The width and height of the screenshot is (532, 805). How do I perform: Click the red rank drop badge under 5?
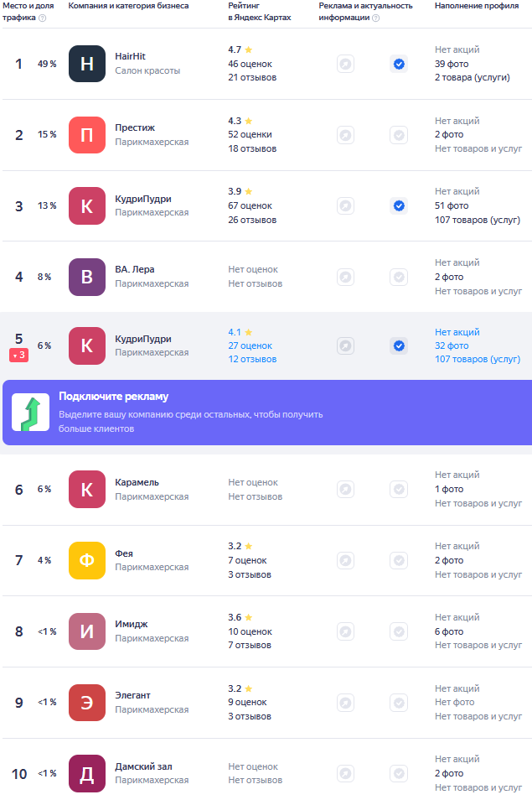(x=18, y=356)
